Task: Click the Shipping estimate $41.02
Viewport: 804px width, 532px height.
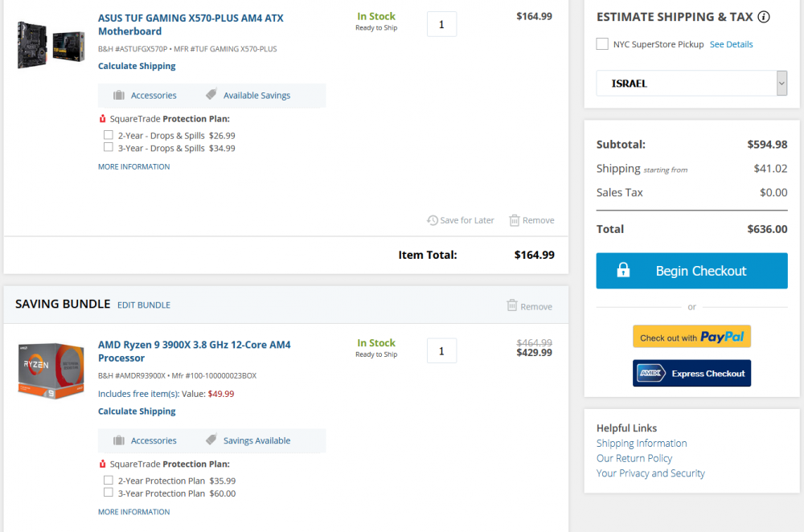Action: coord(770,169)
